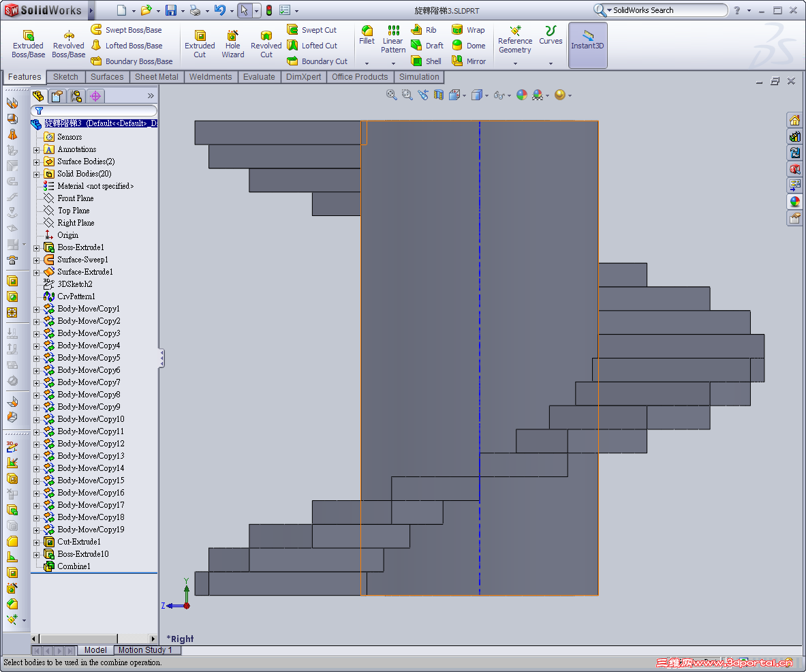The width and height of the screenshot is (806, 672).
Task: Open Reference Geometry tool
Action: (515, 40)
